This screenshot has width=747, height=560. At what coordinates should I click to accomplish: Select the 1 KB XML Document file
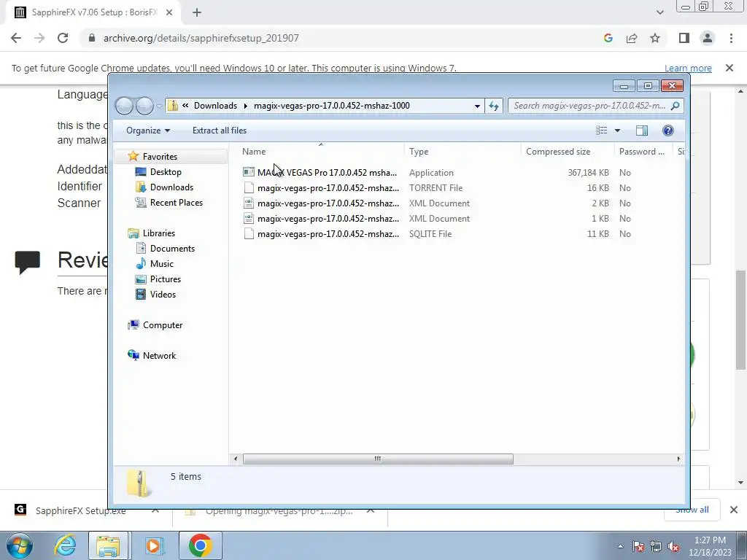pyautogui.click(x=328, y=219)
